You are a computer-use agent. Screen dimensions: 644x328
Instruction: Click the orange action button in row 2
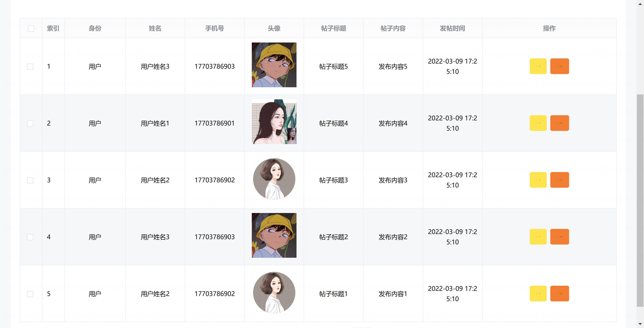click(x=559, y=123)
